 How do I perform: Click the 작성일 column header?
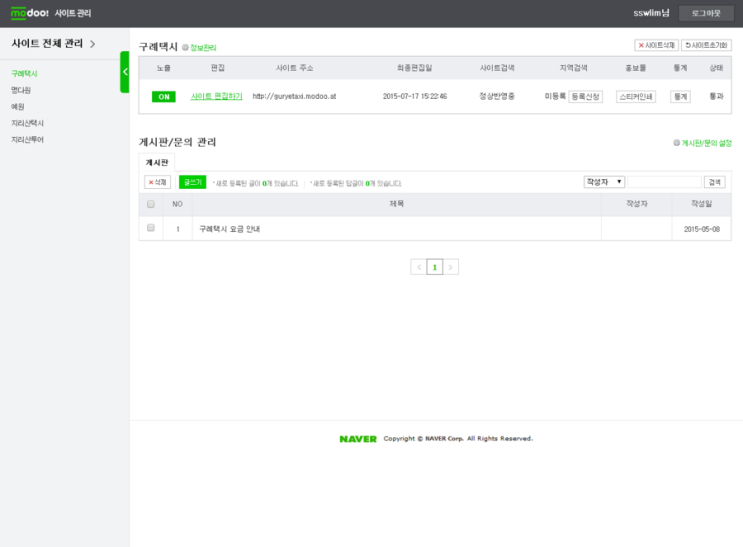701,204
